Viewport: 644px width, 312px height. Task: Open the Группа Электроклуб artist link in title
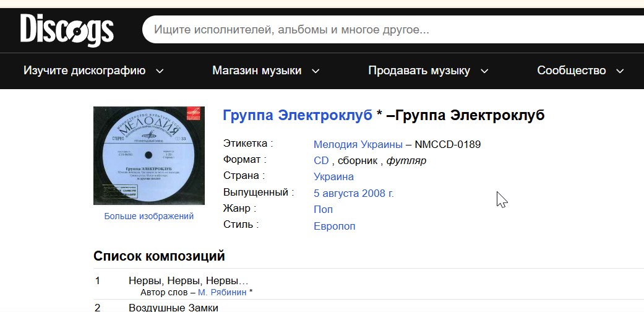tap(297, 116)
